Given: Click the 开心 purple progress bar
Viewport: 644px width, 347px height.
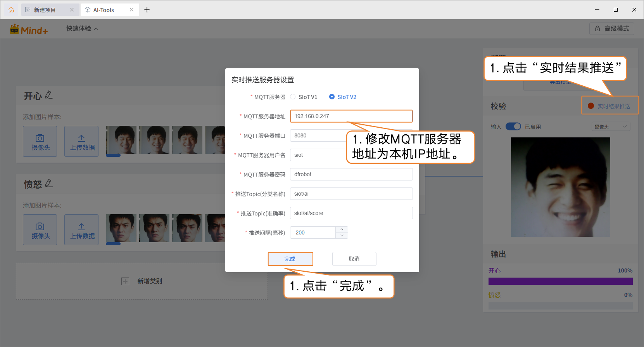Looking at the screenshot, I should [x=560, y=281].
